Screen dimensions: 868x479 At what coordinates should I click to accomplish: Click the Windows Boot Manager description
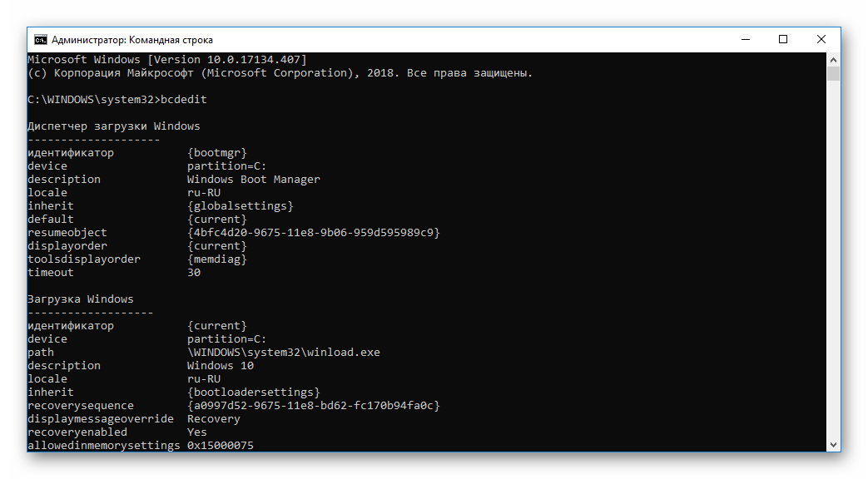(253, 180)
